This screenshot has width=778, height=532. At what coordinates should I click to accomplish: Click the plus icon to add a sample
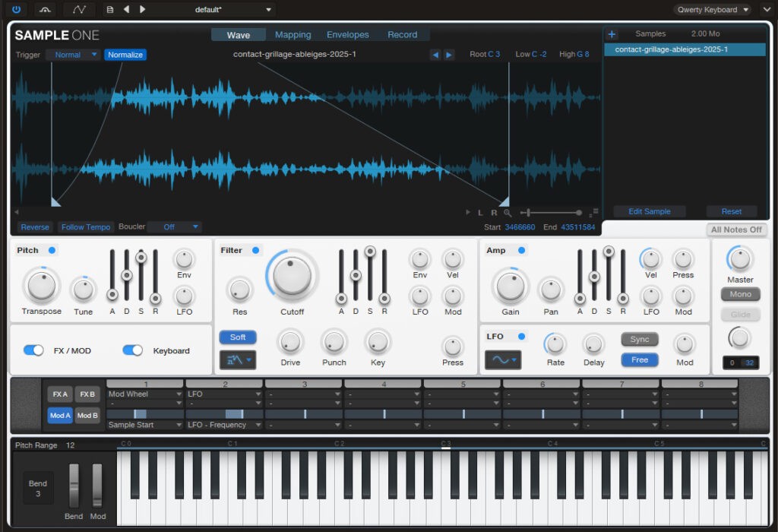[612, 34]
